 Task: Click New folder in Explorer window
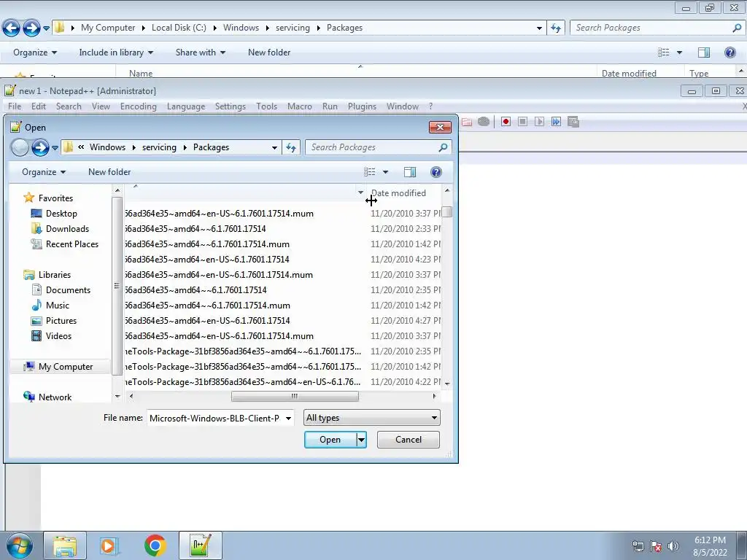(x=269, y=52)
